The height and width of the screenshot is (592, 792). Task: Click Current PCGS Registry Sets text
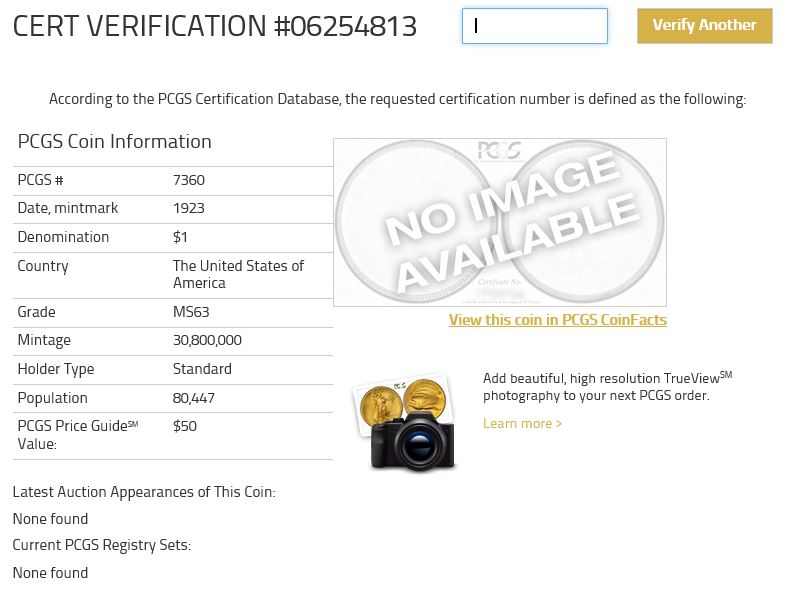102,546
